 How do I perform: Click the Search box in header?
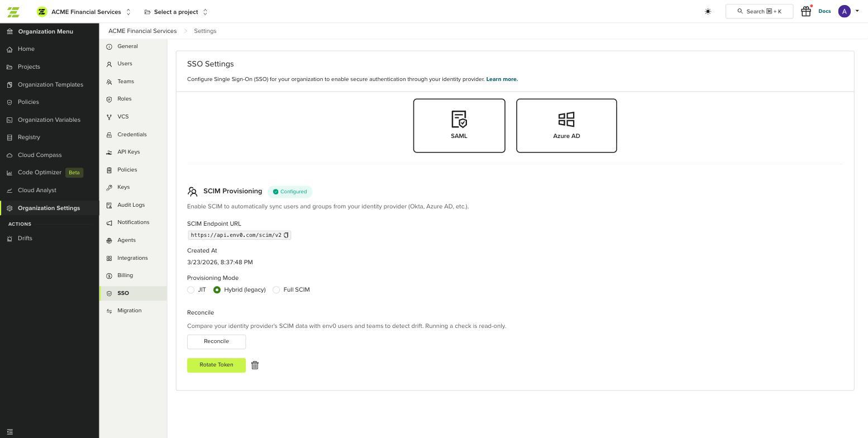[759, 11]
